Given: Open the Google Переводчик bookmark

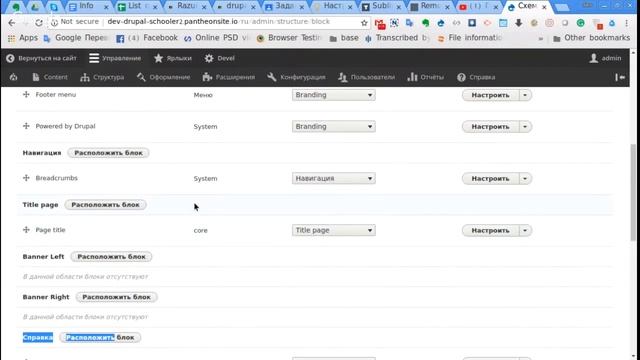Looking at the screenshot, I should click(x=76, y=38).
